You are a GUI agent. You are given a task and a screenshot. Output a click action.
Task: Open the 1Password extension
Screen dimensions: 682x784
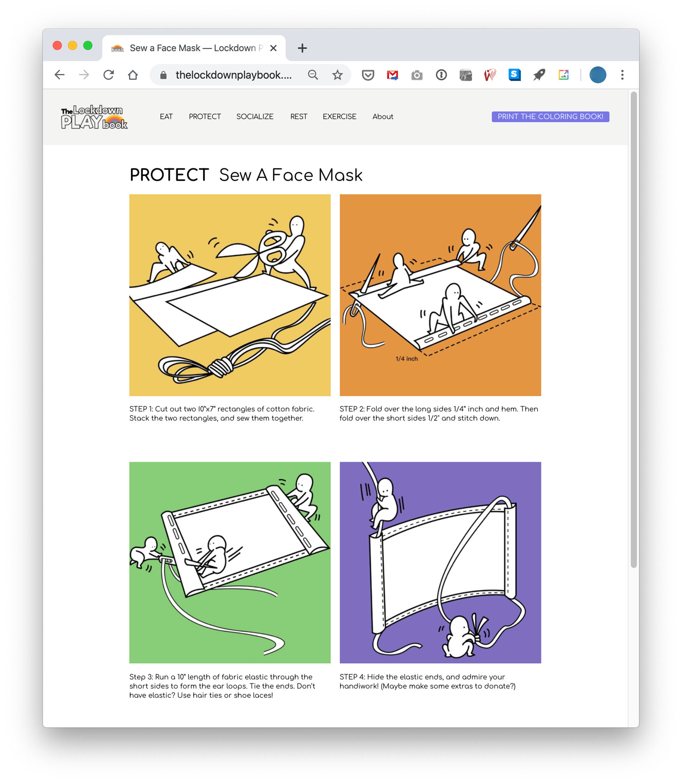click(x=441, y=75)
